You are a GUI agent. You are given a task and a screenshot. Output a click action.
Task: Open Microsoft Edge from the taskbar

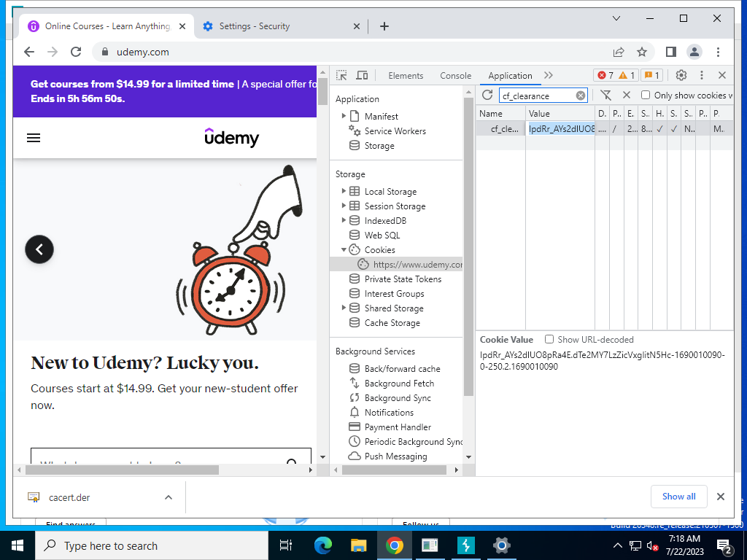click(322, 545)
